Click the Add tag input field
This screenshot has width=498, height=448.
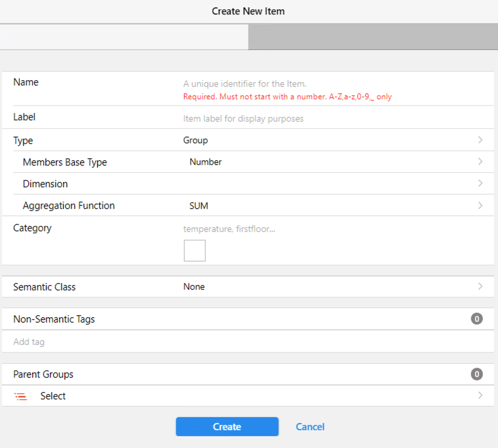coord(243,342)
